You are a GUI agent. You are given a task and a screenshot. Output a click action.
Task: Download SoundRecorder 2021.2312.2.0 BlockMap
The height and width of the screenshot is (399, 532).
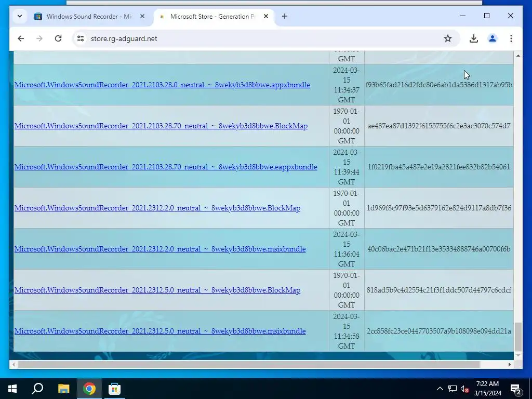tap(157, 208)
